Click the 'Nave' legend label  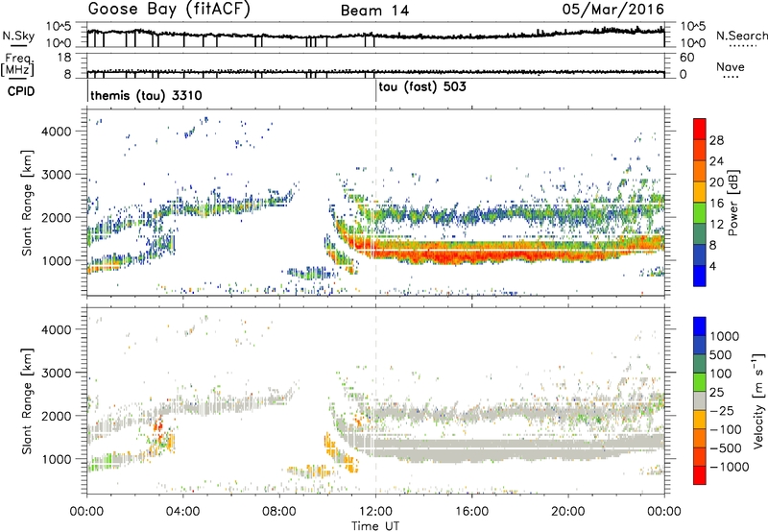[731, 66]
